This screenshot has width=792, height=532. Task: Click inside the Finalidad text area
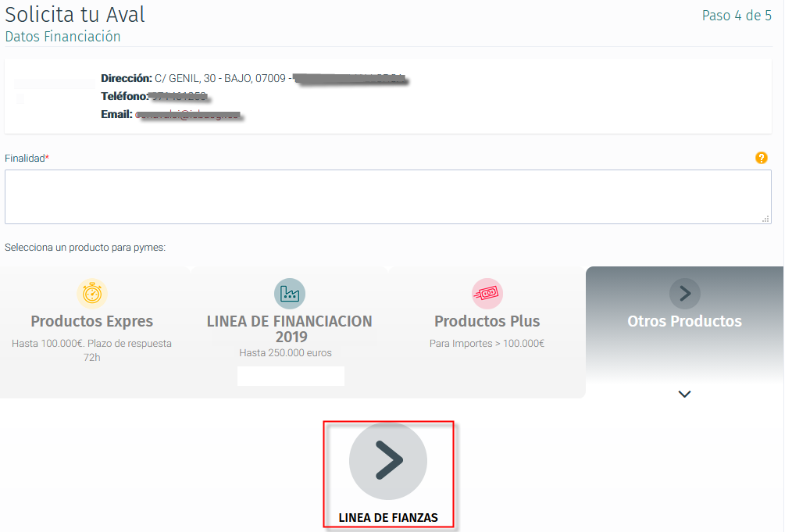point(388,197)
